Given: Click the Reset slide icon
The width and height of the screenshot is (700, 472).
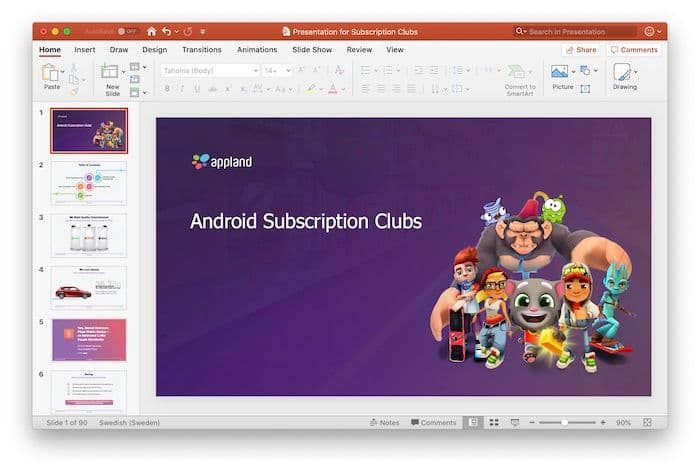Looking at the screenshot, I should pyautogui.click(x=134, y=79).
